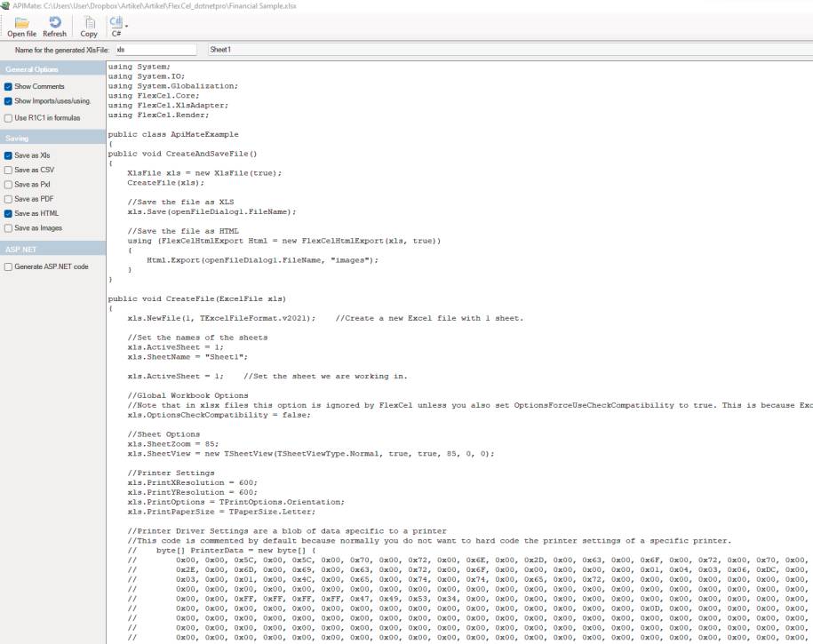Click the General Options section header

[53, 69]
